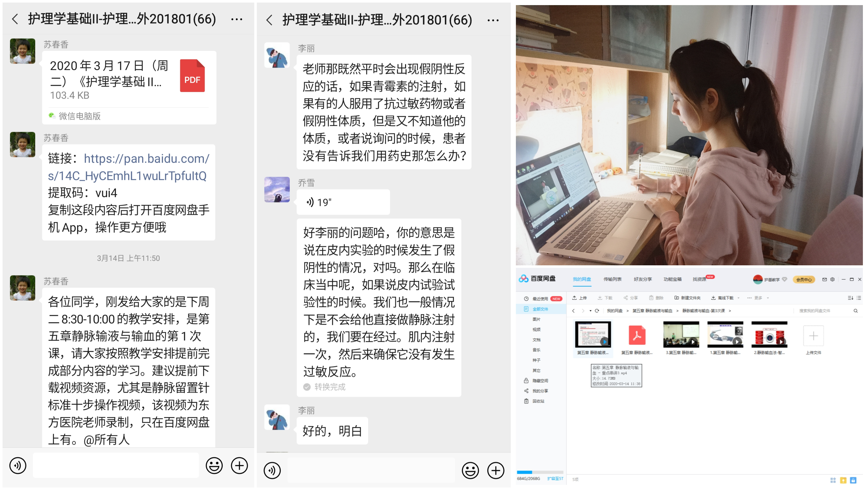Switch to list view mode in Netdisk

click(x=859, y=298)
